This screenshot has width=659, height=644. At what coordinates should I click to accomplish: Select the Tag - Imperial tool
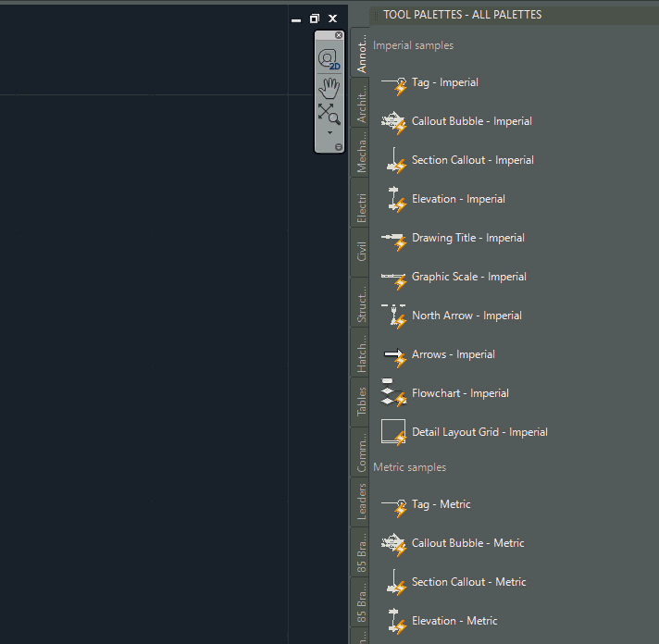pyautogui.click(x=444, y=82)
